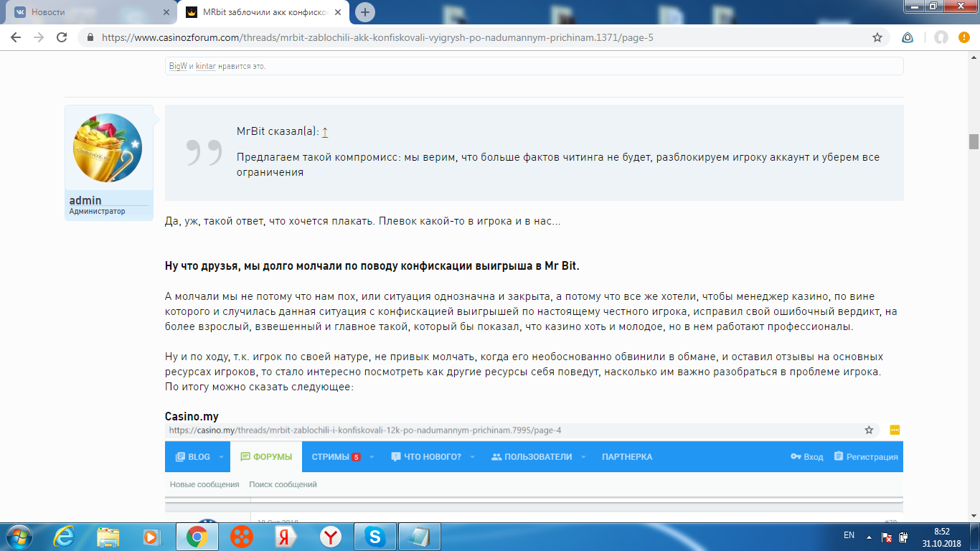The width and height of the screenshot is (980, 551).
Task: Click ФОРУМЫ tab in embedded screenshot
Action: point(266,456)
